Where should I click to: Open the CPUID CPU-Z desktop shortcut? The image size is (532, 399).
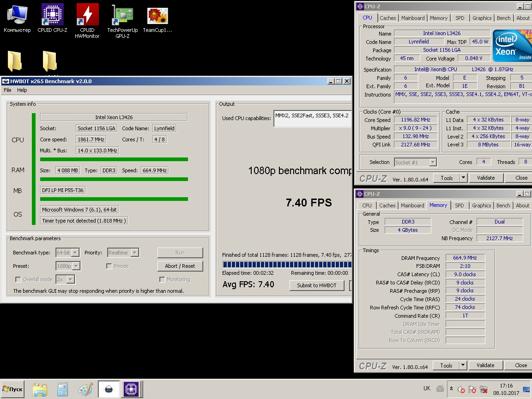pos(52,18)
